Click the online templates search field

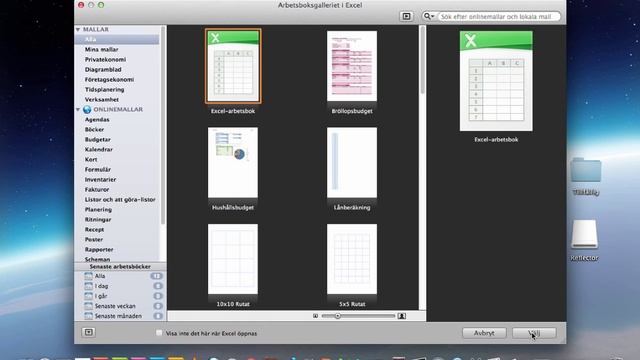tap(498, 16)
